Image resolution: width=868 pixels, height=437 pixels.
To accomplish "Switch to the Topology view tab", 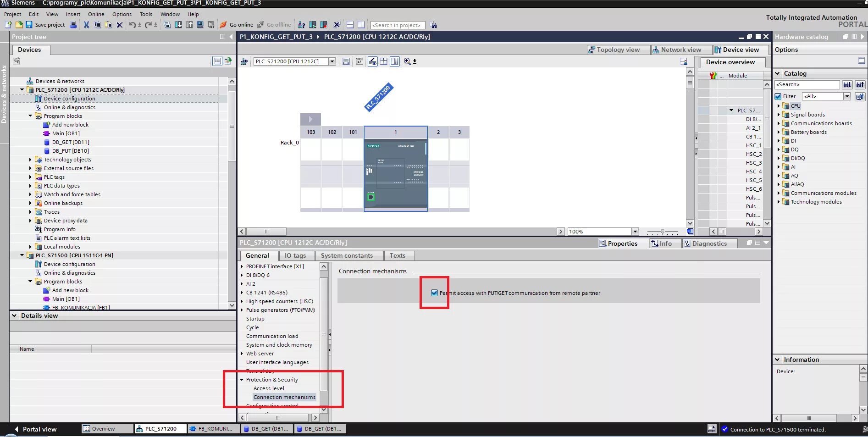I will (x=618, y=50).
